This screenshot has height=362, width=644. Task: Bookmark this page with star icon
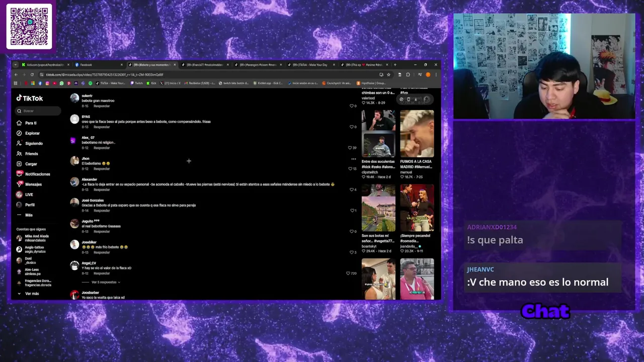point(388,74)
